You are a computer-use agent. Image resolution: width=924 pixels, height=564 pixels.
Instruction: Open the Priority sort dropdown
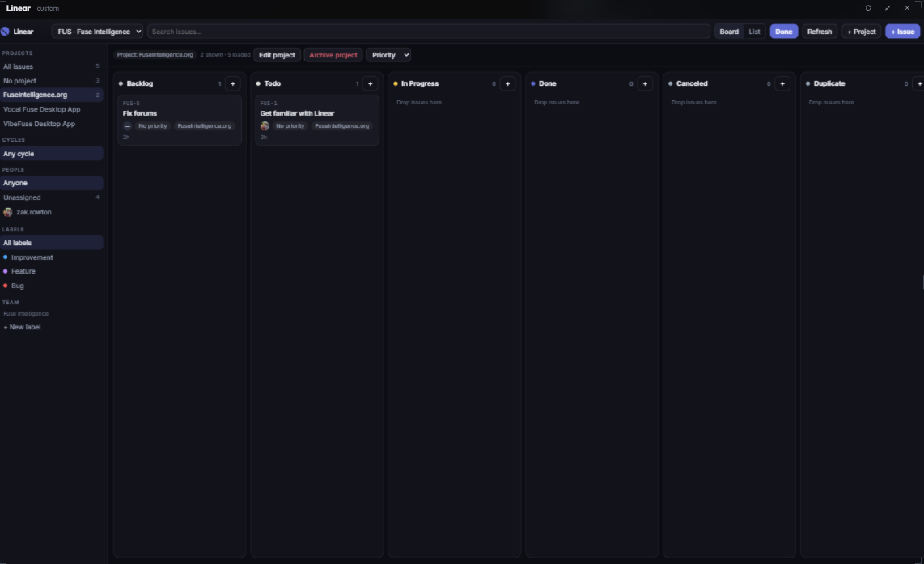pyautogui.click(x=388, y=55)
